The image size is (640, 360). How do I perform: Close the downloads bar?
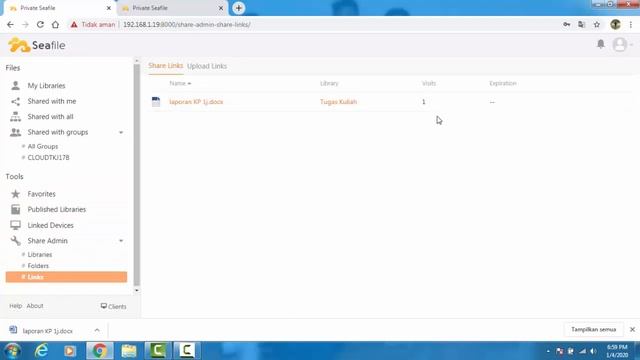point(632,329)
